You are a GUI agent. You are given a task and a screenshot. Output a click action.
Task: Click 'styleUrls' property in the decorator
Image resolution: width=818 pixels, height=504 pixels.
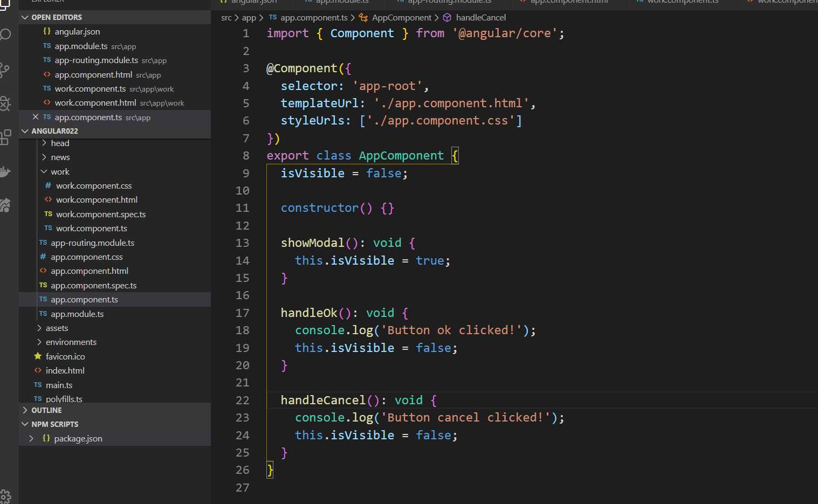click(312, 121)
